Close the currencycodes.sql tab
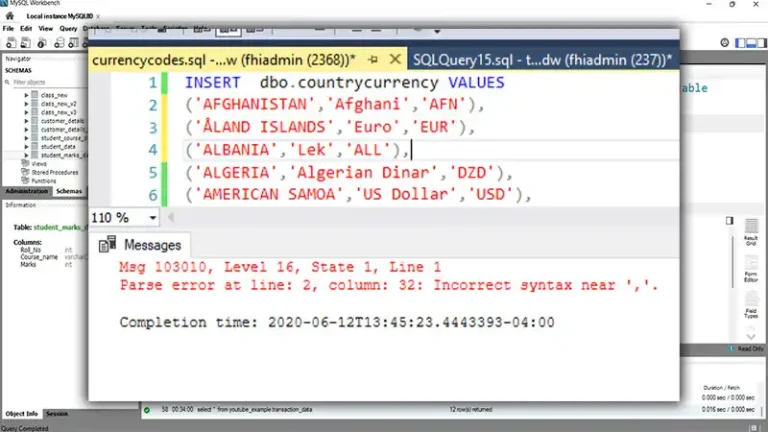Image resolution: width=768 pixels, height=432 pixels. [395, 60]
